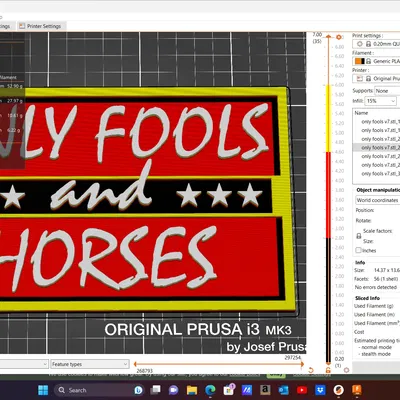Click the Cost label in Sliced Info
Image resolution: width=400 pixels, height=400 pixels.
click(359, 332)
